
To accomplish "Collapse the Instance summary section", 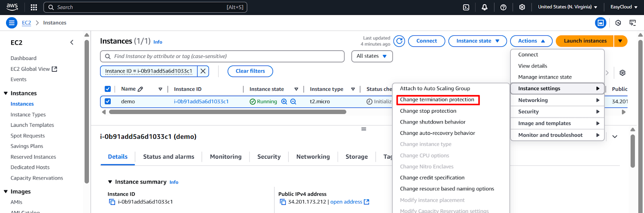I will point(110,182).
